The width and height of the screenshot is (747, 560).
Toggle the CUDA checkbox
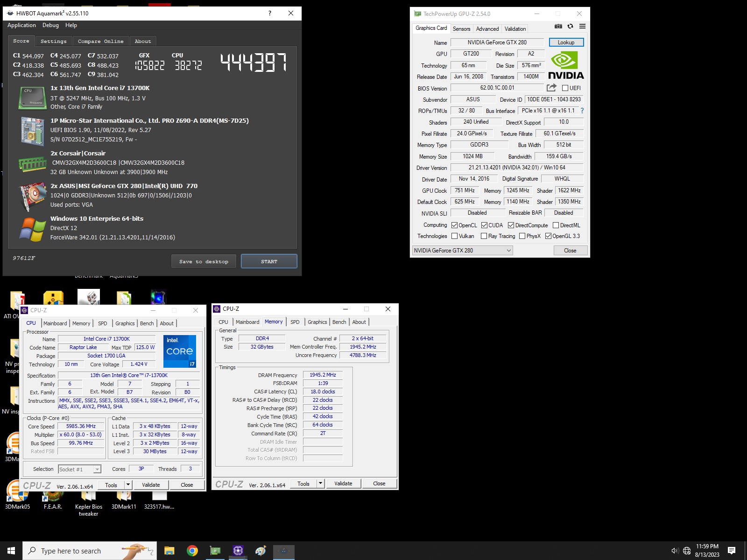click(484, 225)
